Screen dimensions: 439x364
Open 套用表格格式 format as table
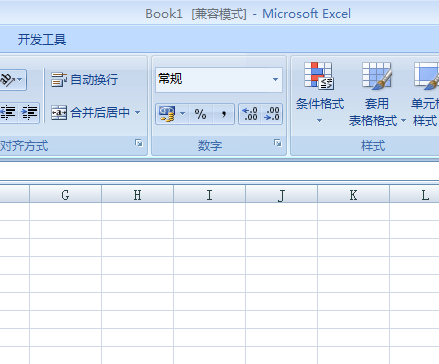pyautogui.click(x=377, y=94)
